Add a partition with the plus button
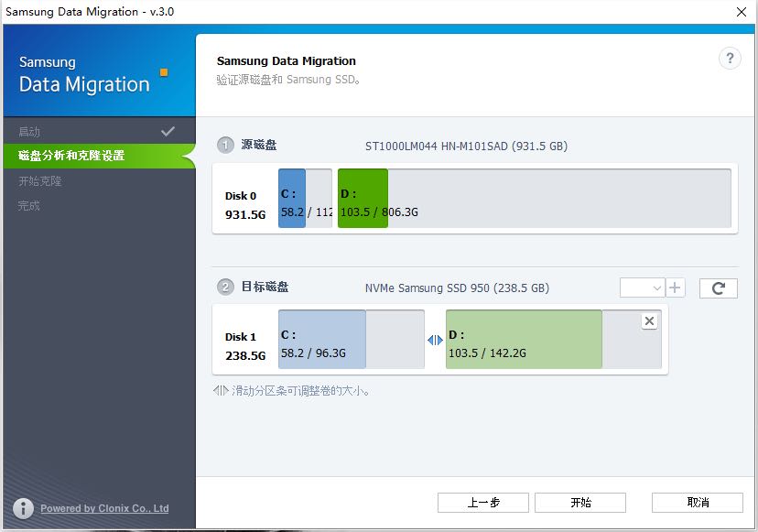The width and height of the screenshot is (758, 532). click(675, 288)
